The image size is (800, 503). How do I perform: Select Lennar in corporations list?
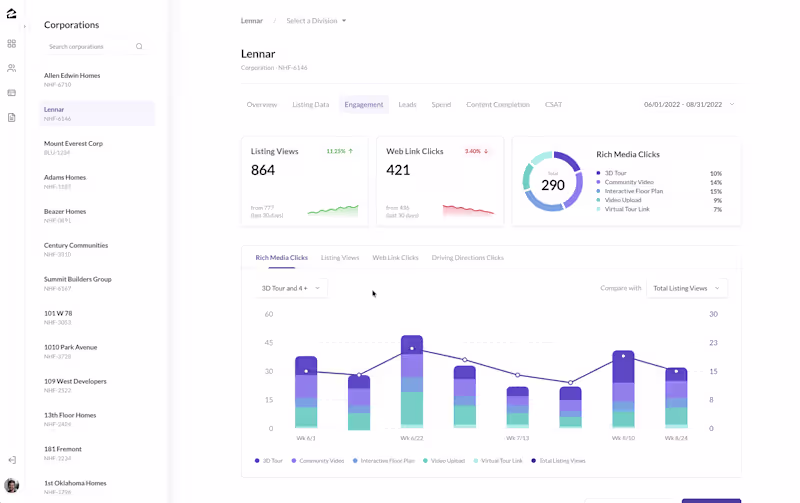coord(97,114)
